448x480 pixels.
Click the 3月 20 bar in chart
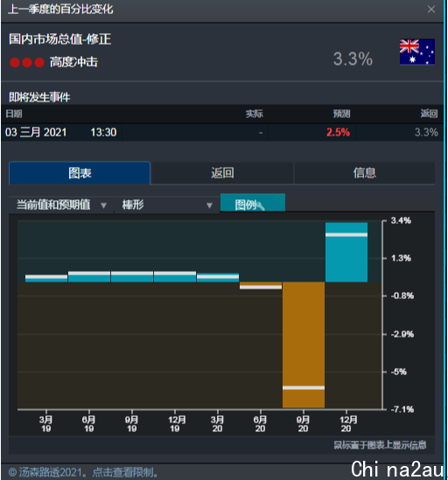click(218, 277)
